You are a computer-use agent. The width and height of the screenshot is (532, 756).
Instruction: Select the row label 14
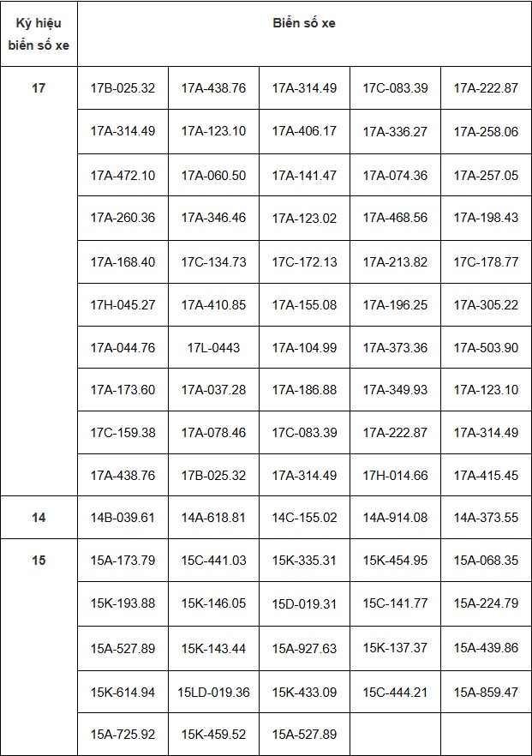click(x=39, y=518)
